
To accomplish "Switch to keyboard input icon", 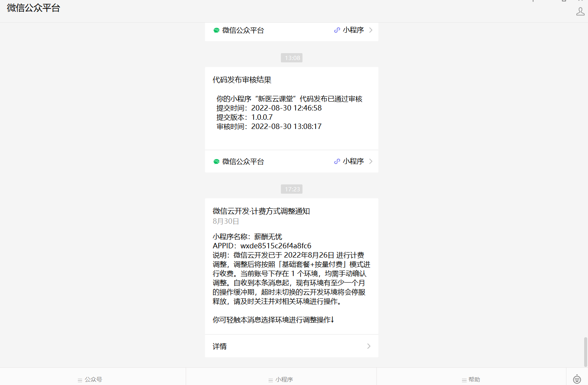I will pyautogui.click(x=577, y=379).
